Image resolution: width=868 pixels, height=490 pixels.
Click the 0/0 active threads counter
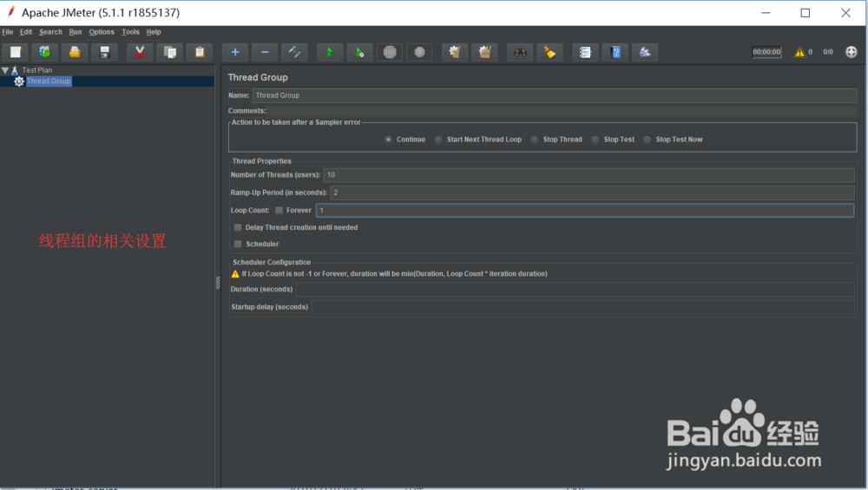click(828, 52)
